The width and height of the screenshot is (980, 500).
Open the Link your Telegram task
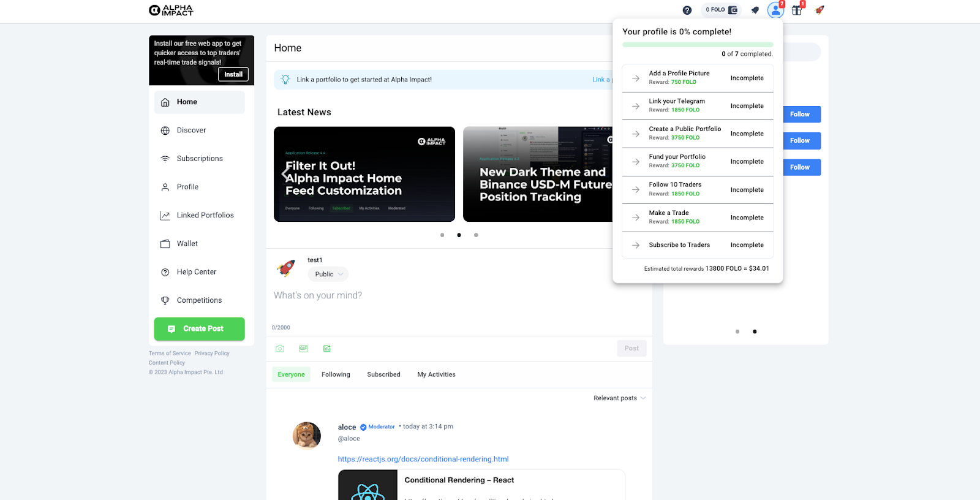[x=698, y=106]
